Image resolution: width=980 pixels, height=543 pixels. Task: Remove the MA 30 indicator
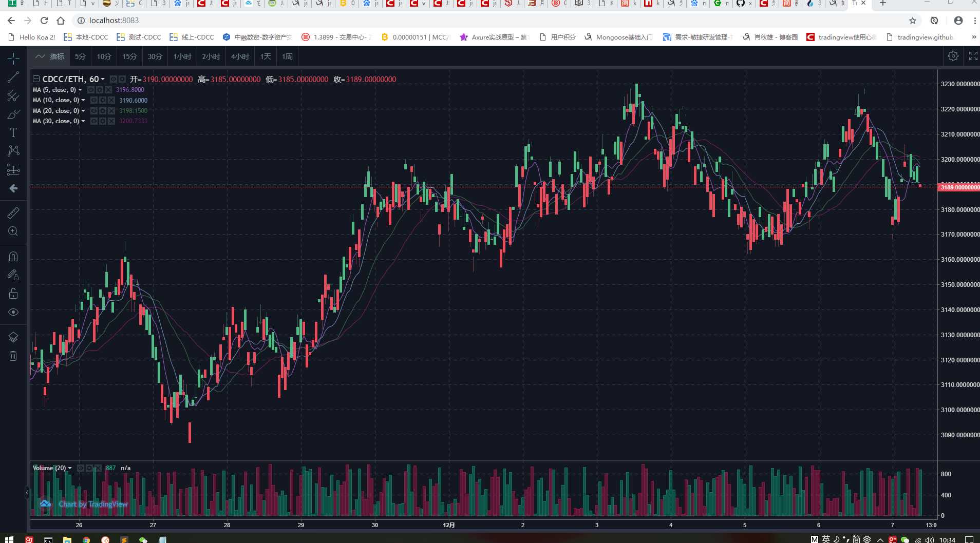pyautogui.click(x=111, y=121)
